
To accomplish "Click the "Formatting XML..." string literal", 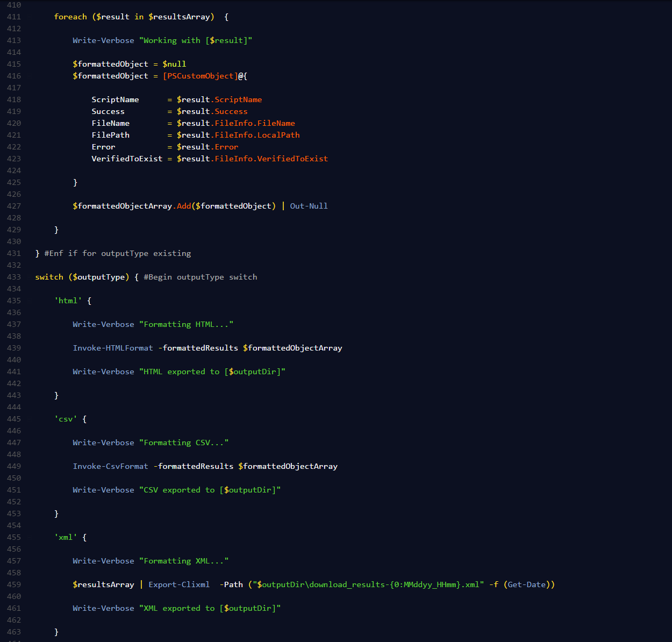I will pos(184,561).
